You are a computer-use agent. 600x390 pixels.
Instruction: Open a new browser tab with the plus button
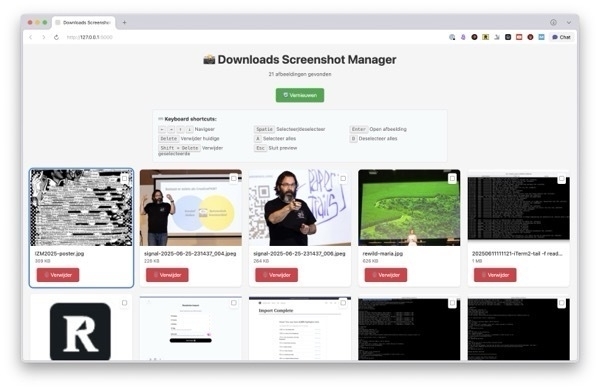pyautogui.click(x=124, y=23)
